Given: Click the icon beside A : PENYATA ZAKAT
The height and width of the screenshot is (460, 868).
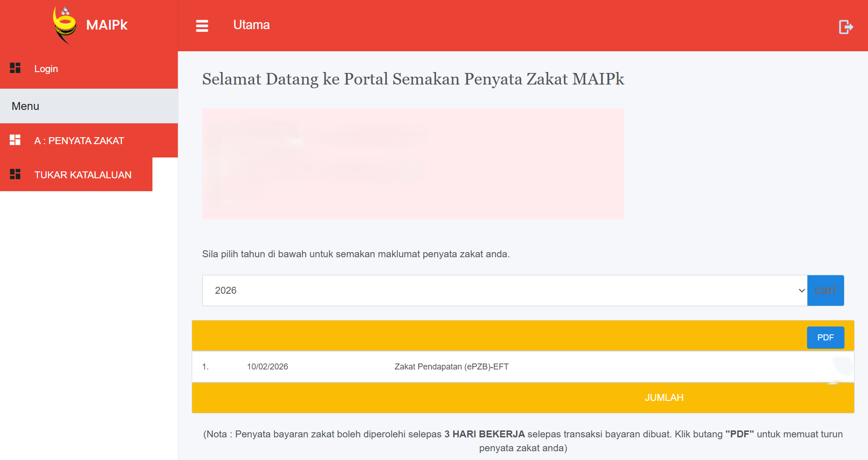Looking at the screenshot, I should [15, 140].
